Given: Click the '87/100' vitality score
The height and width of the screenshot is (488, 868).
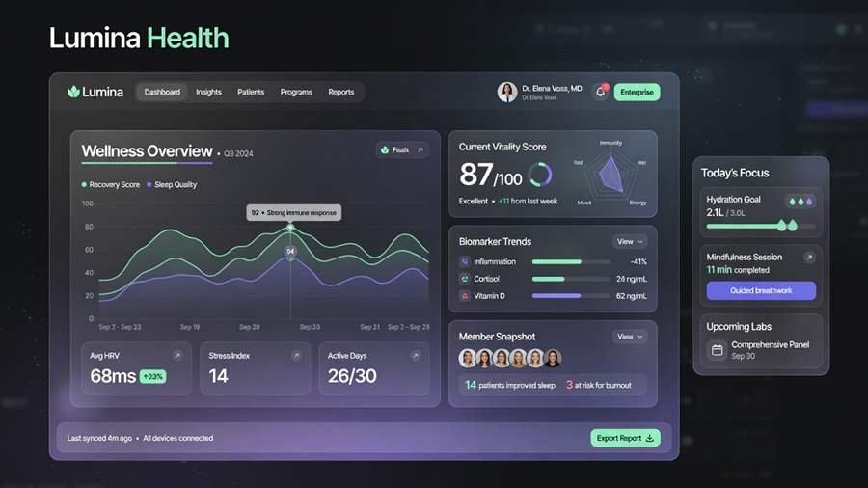Looking at the screenshot, I should coord(491,175).
